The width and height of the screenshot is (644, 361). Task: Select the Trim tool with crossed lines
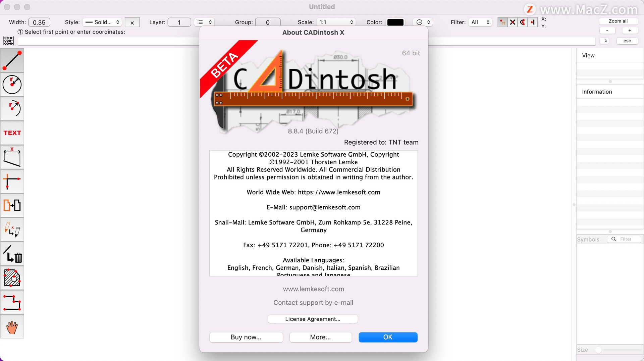[12, 181]
